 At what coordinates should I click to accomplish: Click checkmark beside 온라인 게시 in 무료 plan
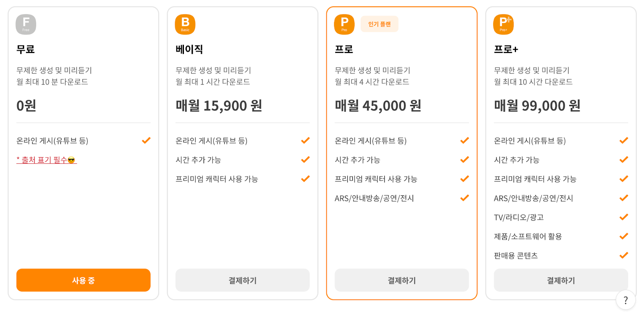pos(146,140)
